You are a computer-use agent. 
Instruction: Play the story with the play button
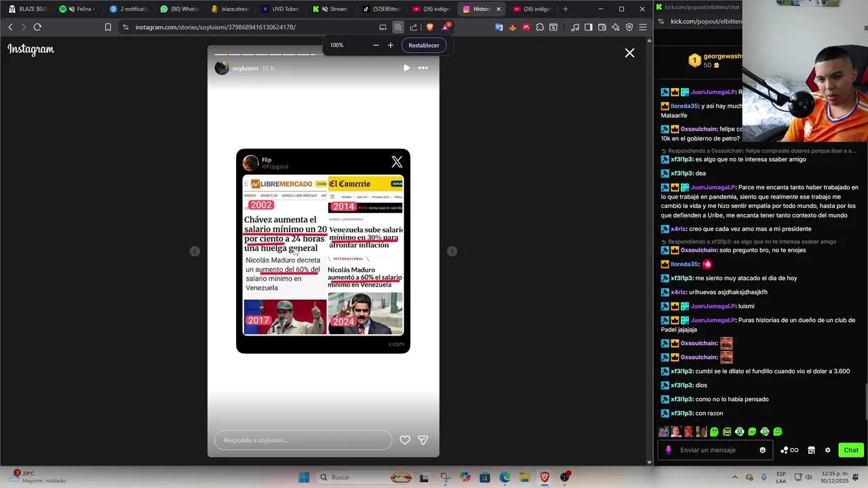tap(406, 68)
